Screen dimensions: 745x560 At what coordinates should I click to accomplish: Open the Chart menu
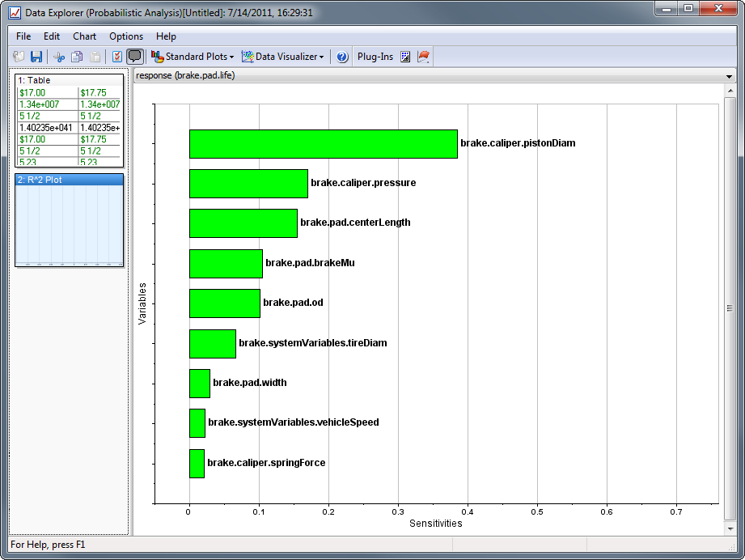tap(84, 36)
